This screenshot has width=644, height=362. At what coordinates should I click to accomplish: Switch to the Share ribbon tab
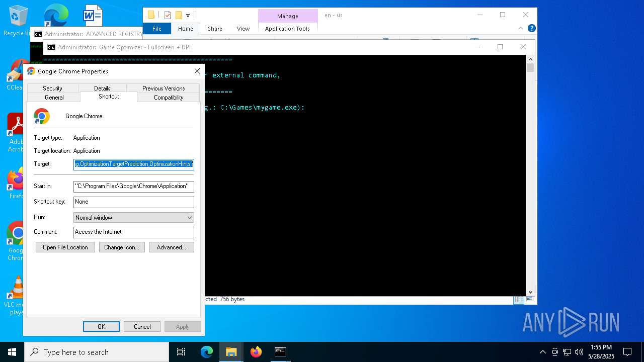tap(215, 29)
